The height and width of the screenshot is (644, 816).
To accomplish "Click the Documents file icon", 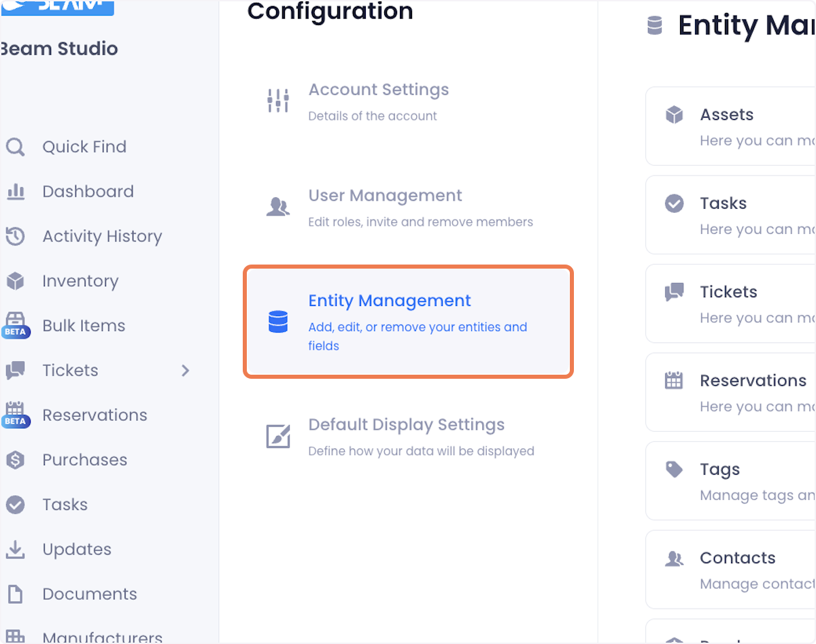I will (x=15, y=594).
